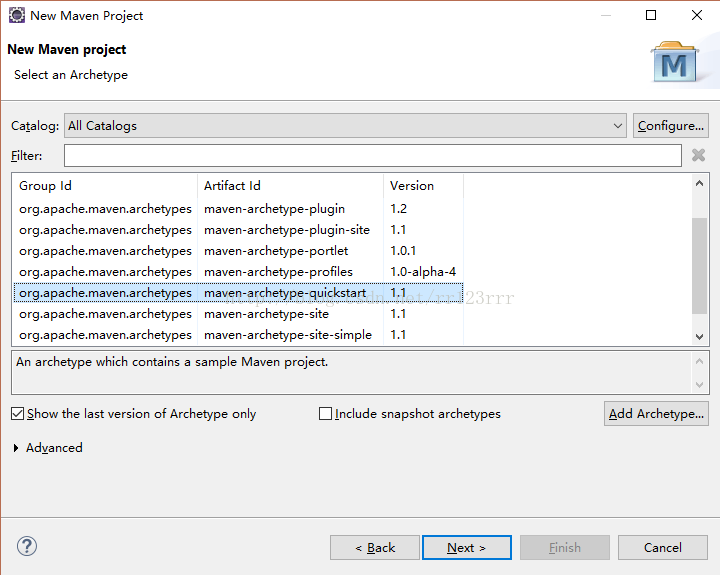Cancel the New Maven Project dialog

[663, 547]
